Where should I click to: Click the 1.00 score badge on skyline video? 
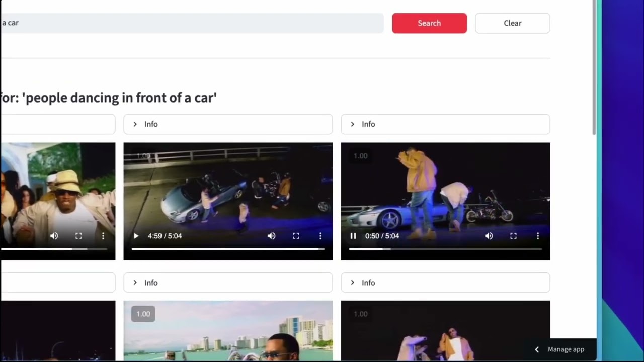[x=143, y=314]
